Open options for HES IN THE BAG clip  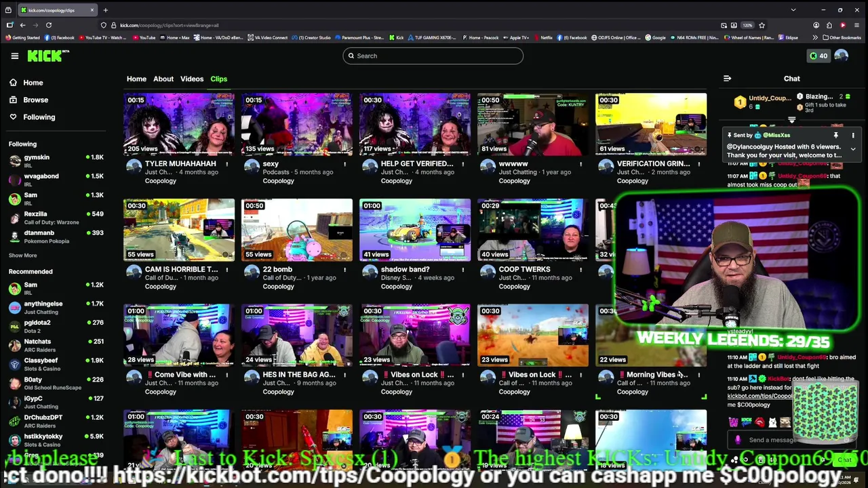[344, 375]
